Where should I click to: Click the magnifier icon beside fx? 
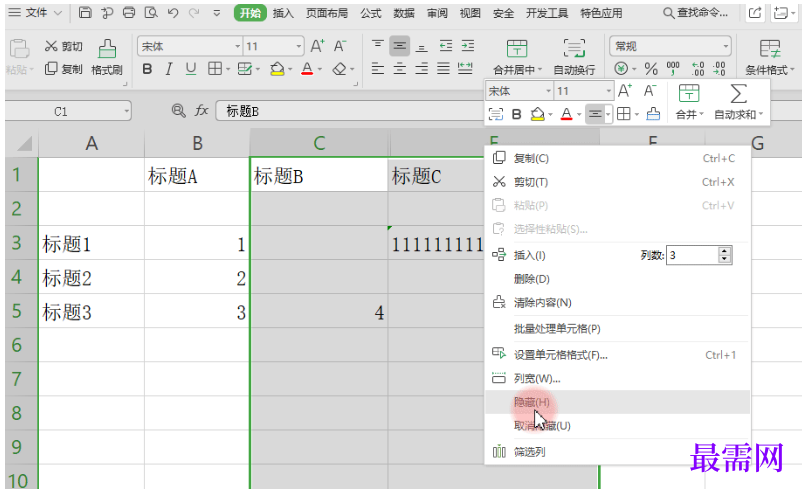pos(179,110)
